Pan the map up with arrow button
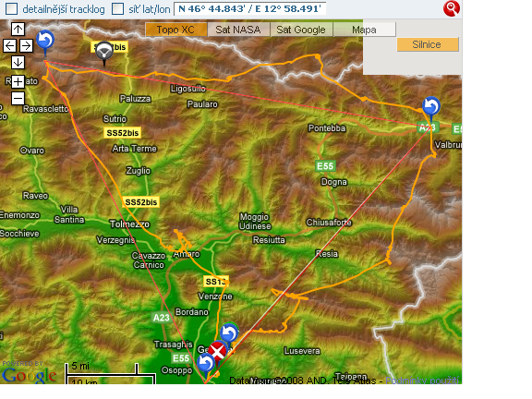 tap(18, 30)
